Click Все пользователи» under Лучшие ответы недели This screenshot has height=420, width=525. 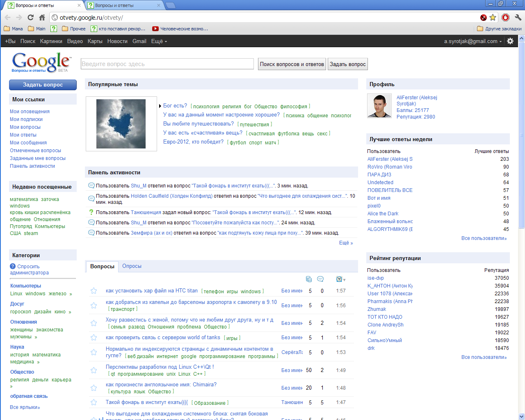point(484,238)
